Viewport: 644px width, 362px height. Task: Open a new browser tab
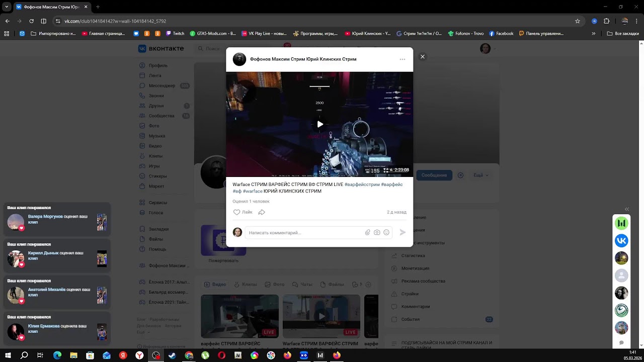point(98,7)
